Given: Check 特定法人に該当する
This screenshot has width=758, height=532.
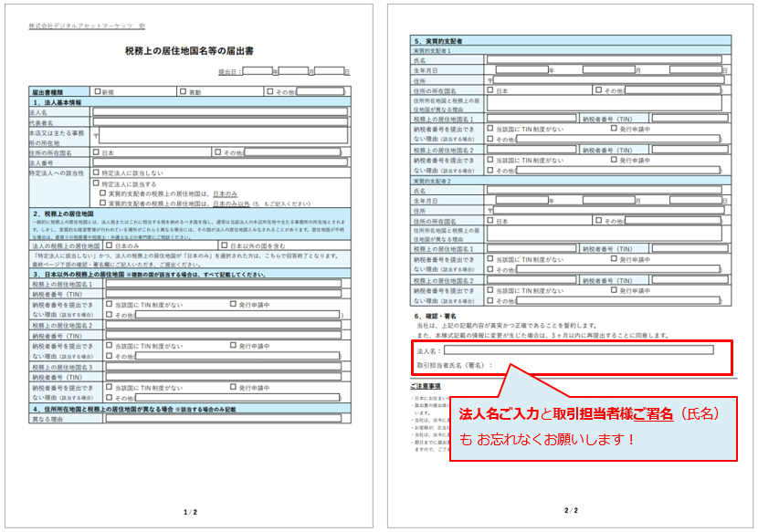Looking at the screenshot, I should pyautogui.click(x=96, y=183).
